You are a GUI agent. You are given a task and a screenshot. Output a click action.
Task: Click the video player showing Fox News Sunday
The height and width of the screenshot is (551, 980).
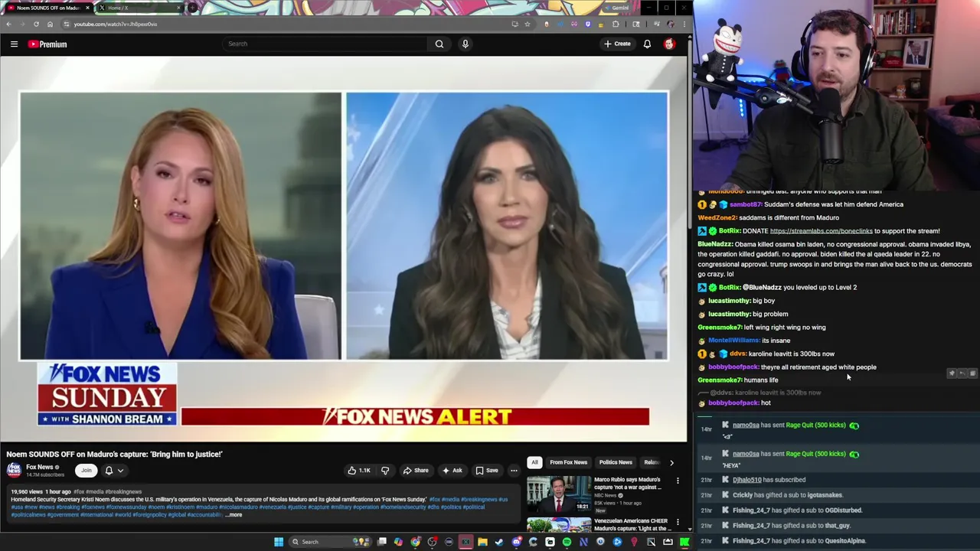pos(344,249)
